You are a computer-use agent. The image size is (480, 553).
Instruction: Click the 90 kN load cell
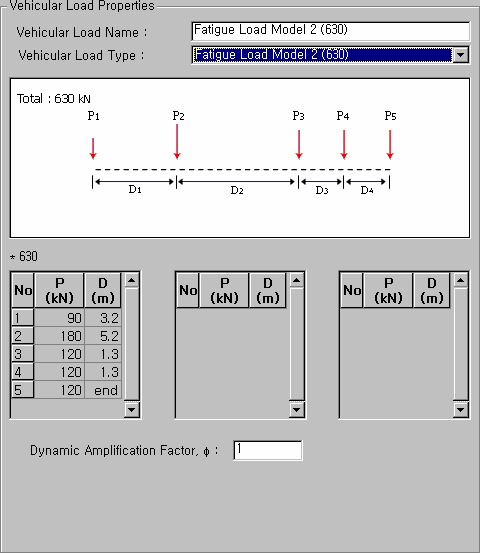pyautogui.click(x=59, y=317)
